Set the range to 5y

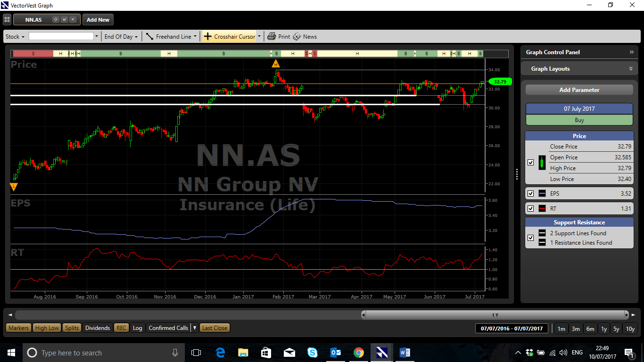616,329
